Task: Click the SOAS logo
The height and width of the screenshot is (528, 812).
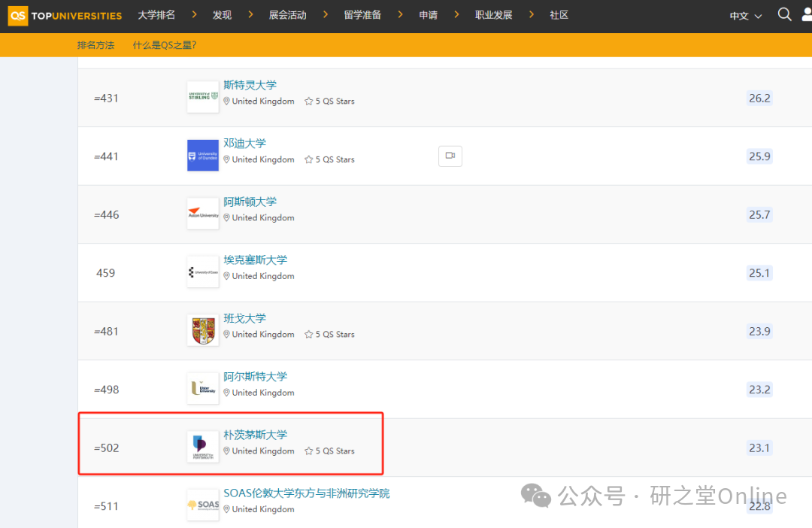Action: coord(202,505)
